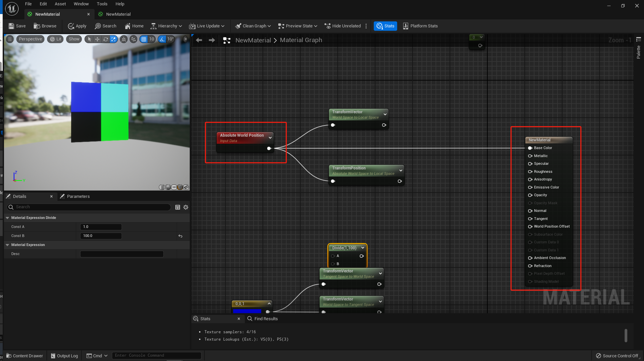
Task: Click the Platform Stats button
Action: [x=420, y=26]
